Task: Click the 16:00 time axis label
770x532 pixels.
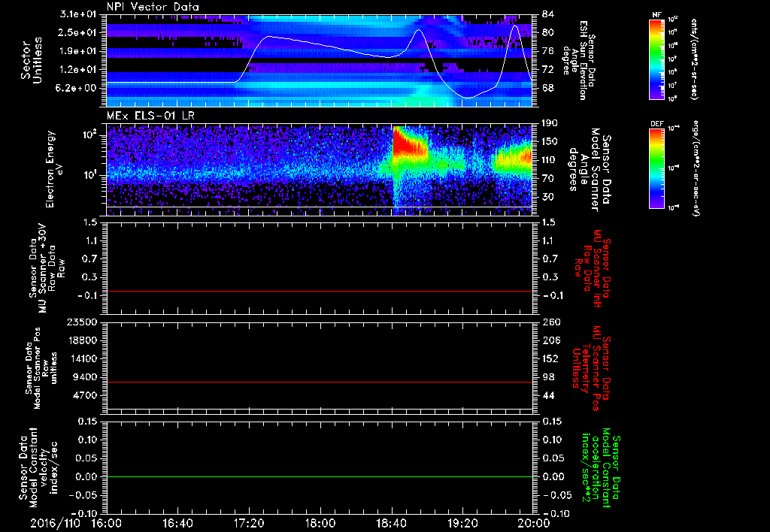Action: tap(107, 523)
